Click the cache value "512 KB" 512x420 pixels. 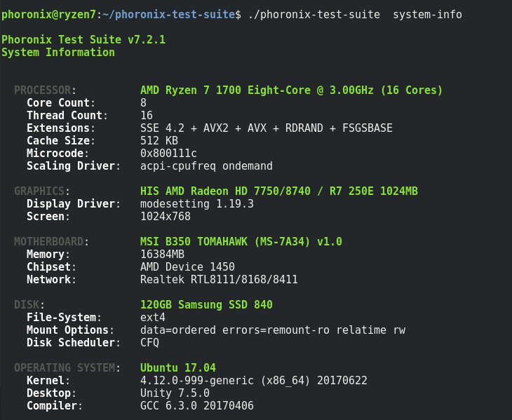159,141
